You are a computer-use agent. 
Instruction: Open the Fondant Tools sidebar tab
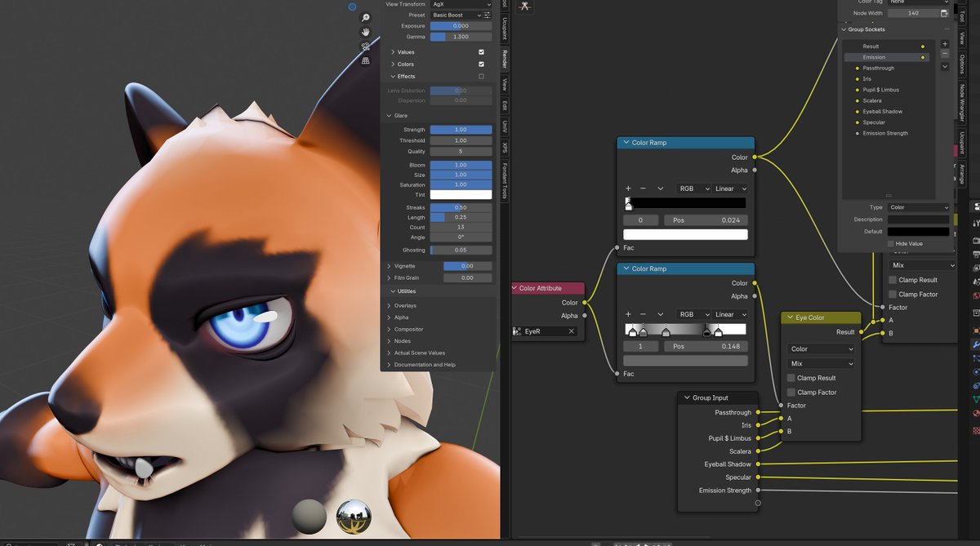click(505, 181)
